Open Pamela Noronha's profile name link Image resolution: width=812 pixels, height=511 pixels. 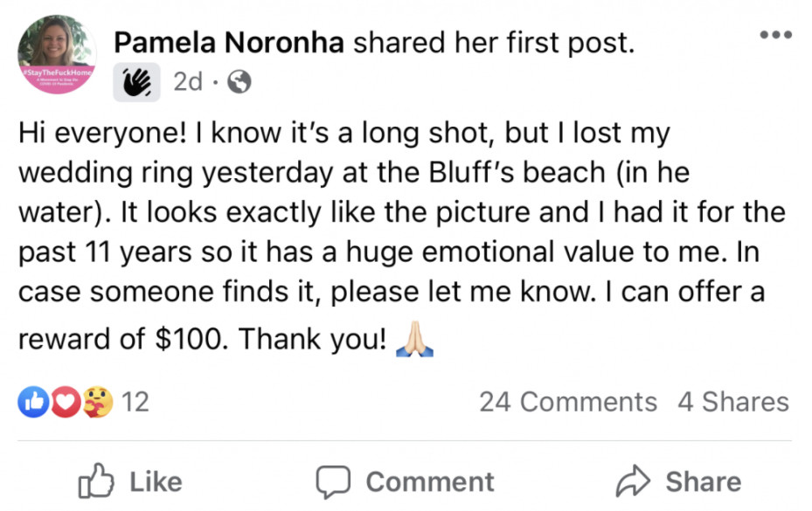point(231,41)
